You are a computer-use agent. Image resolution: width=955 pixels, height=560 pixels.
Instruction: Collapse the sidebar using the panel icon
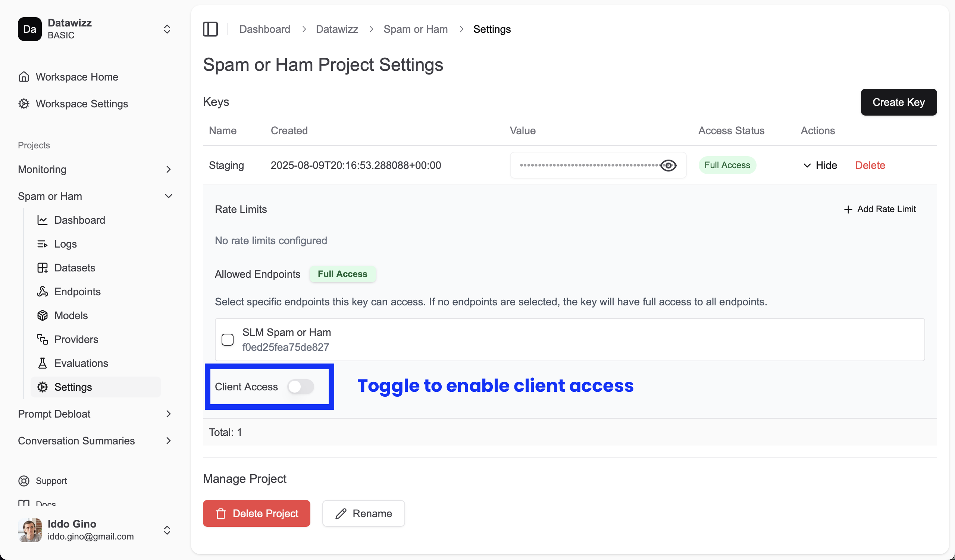point(210,29)
